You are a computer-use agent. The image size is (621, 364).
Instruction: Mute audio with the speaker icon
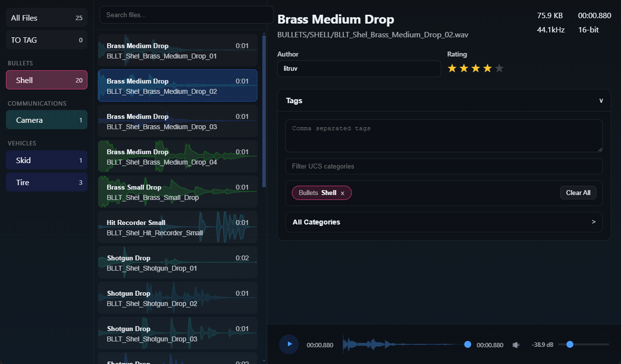point(516,345)
